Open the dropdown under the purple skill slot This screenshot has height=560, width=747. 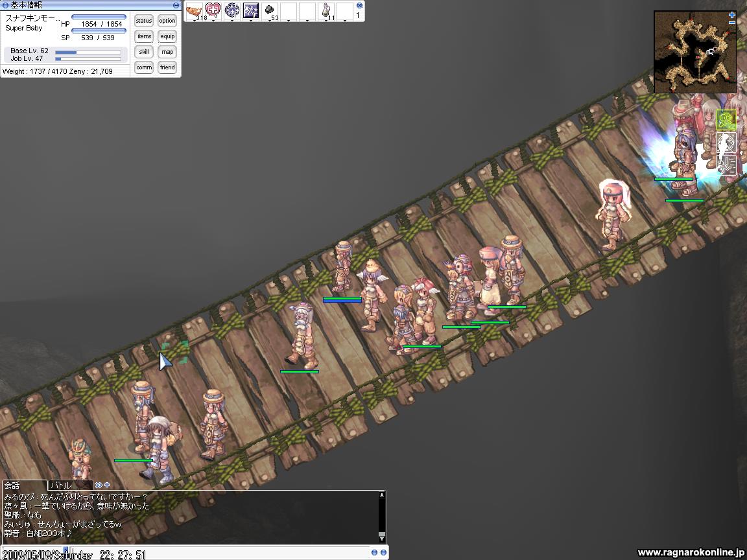click(251, 21)
